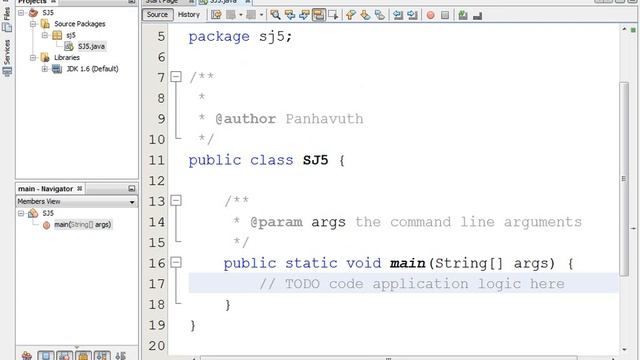Open the Files side tab
This screenshot has width=640, height=360.
coord(7,19)
